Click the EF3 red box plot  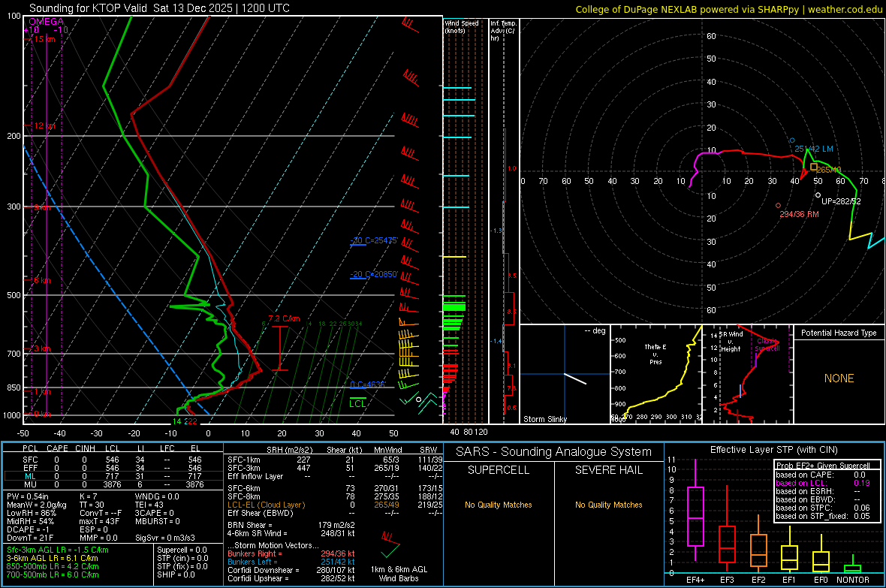coord(727,529)
